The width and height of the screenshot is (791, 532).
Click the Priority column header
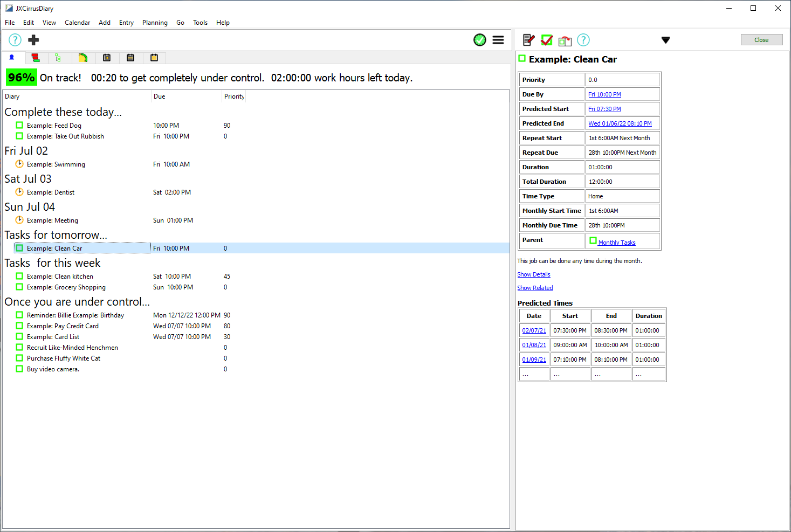coord(234,96)
